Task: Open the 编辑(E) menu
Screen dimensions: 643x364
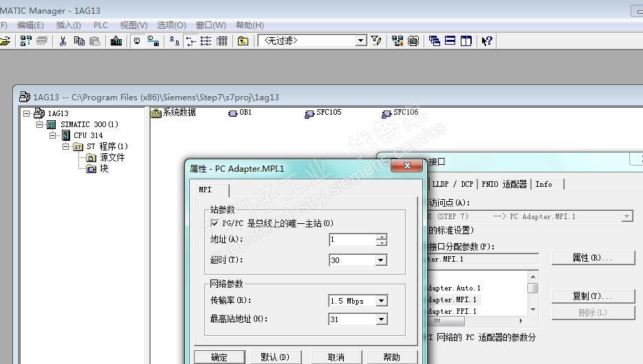Action: click(x=30, y=25)
